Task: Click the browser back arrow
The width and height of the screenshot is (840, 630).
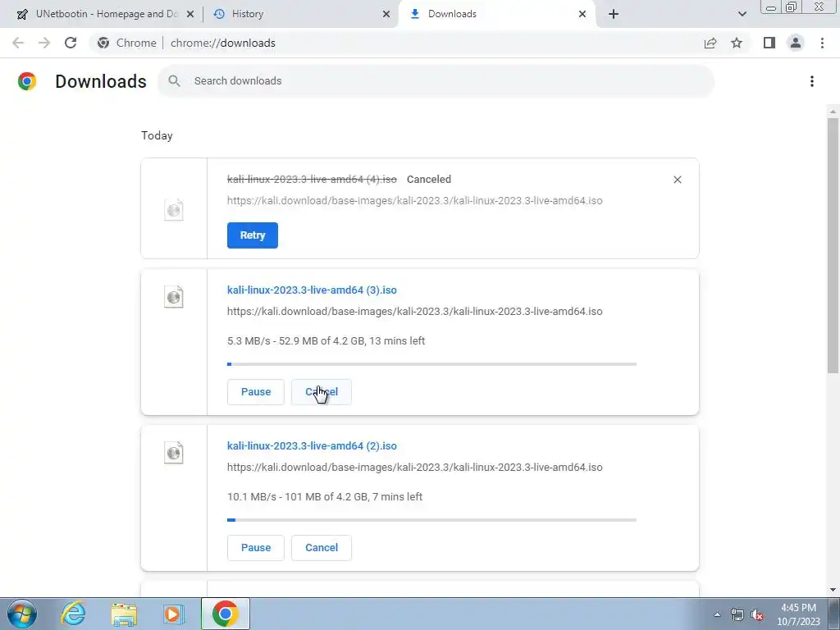Action: [x=18, y=43]
